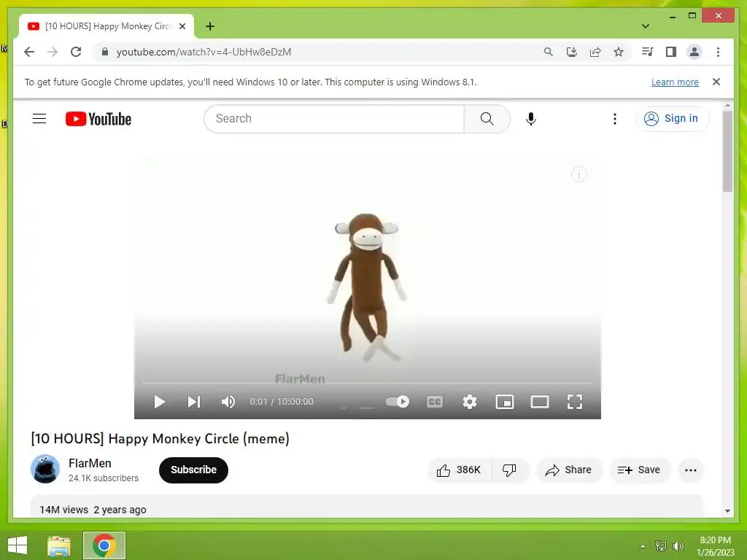
Task: Go to the YouTube home logo
Action: 98,119
